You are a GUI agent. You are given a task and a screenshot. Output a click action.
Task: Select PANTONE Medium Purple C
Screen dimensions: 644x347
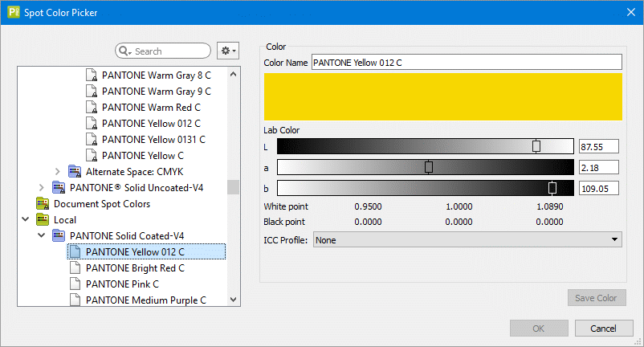[146, 300]
